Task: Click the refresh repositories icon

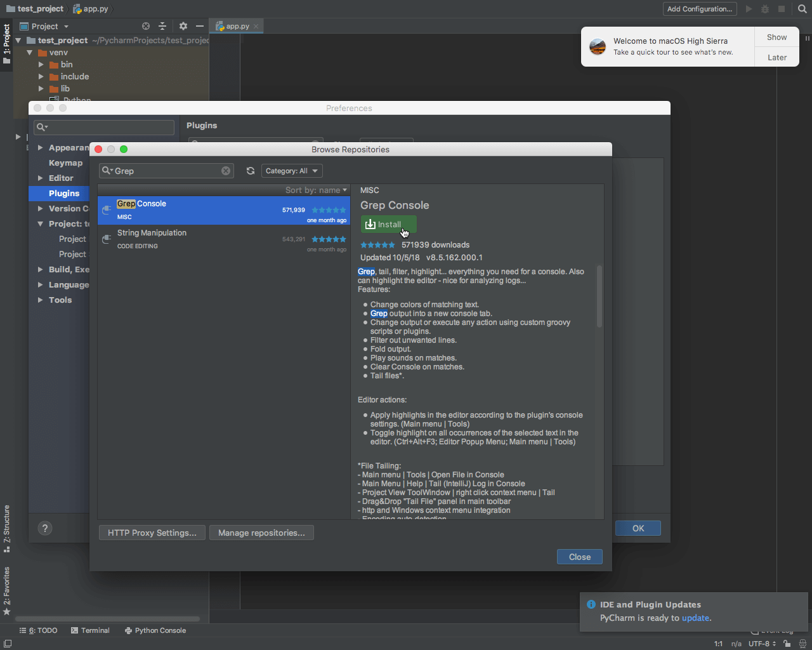Action: [x=251, y=171]
